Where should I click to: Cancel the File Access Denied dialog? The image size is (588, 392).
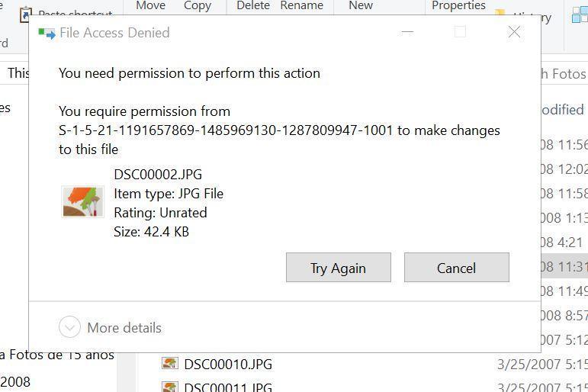pyautogui.click(x=456, y=268)
